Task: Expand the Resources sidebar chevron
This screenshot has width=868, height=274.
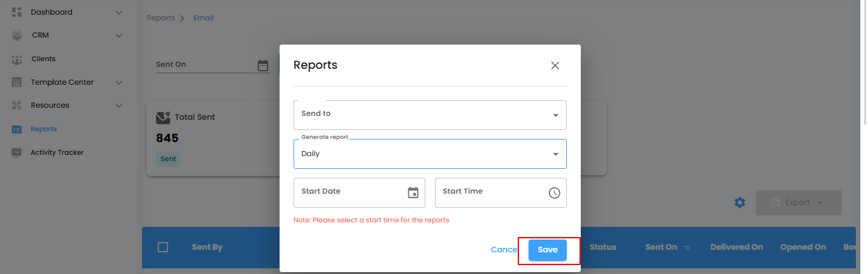Action: pyautogui.click(x=119, y=106)
